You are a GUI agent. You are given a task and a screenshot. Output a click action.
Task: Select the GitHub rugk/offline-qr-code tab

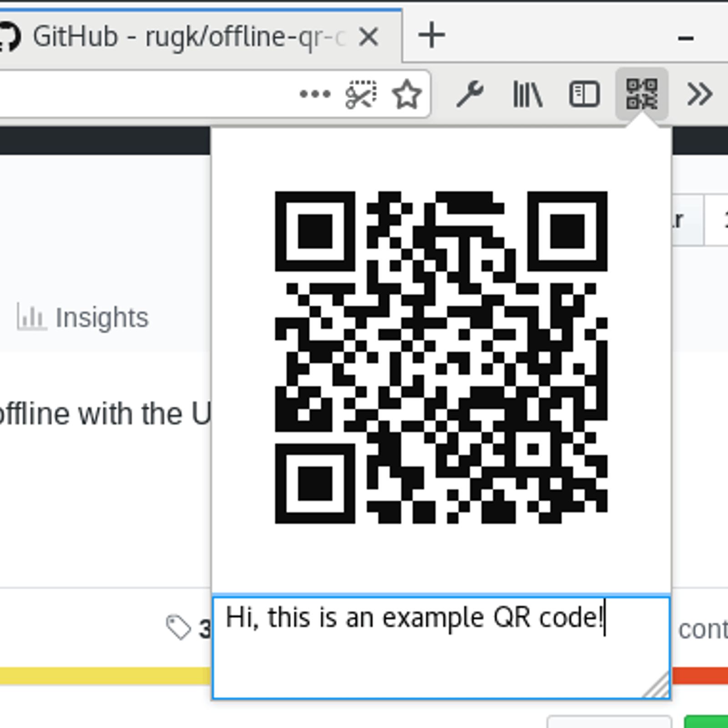tap(200, 35)
